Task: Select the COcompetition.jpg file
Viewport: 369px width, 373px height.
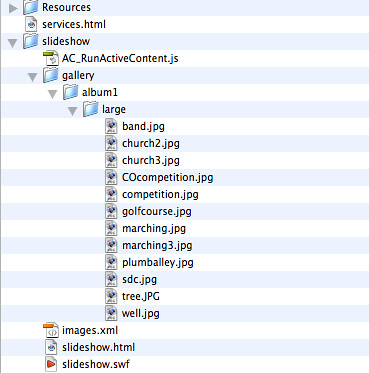Action: [x=167, y=177]
